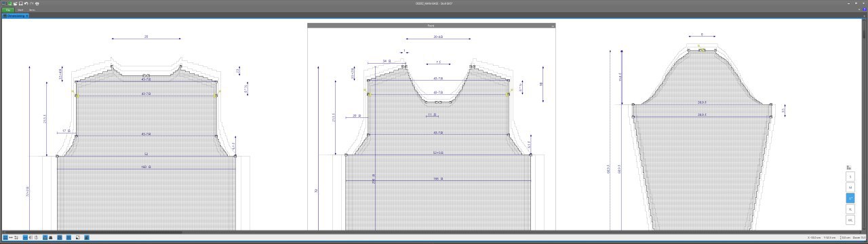This screenshot has width=868, height=244.
Task: Select size S button
Action: click(x=850, y=177)
